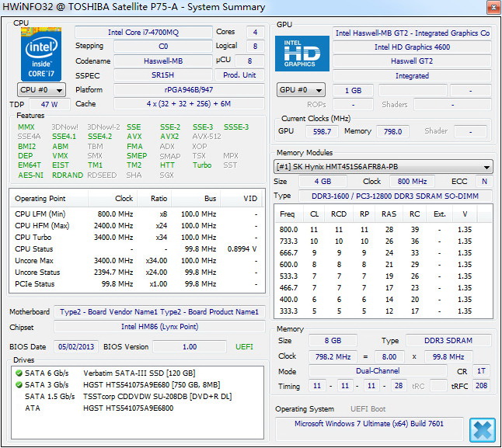Click the green check beside Verbatim SSD

pos(17,373)
